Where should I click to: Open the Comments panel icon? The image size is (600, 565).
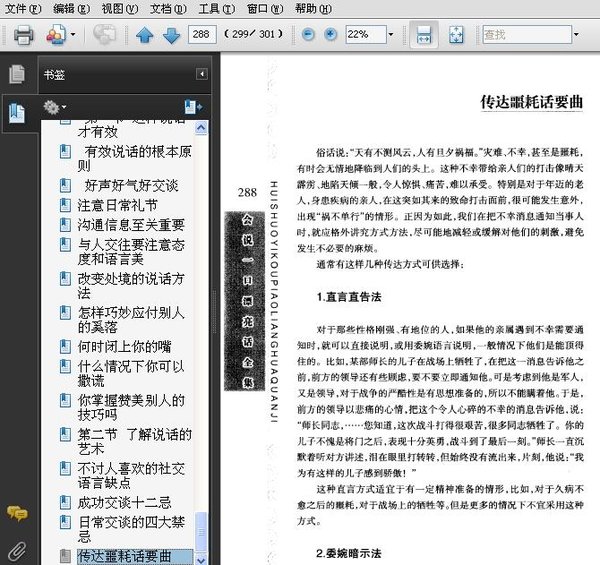[x=17, y=514]
